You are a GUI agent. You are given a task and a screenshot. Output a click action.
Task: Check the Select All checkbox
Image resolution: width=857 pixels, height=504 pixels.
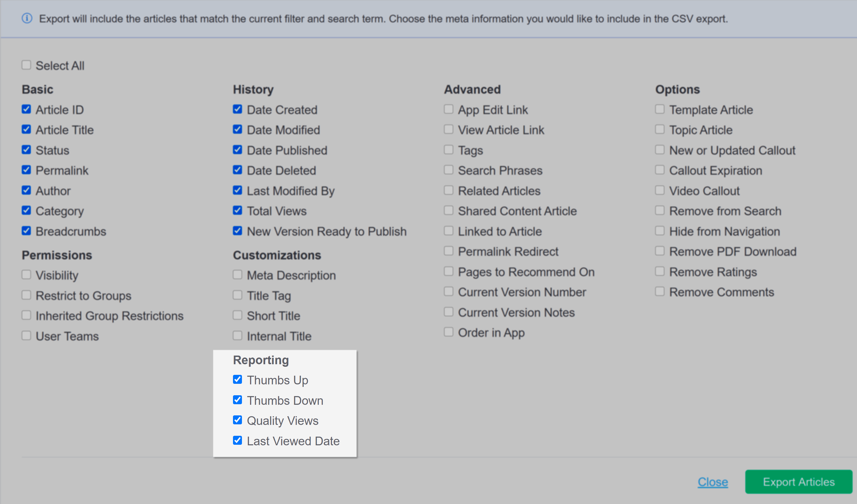click(26, 65)
